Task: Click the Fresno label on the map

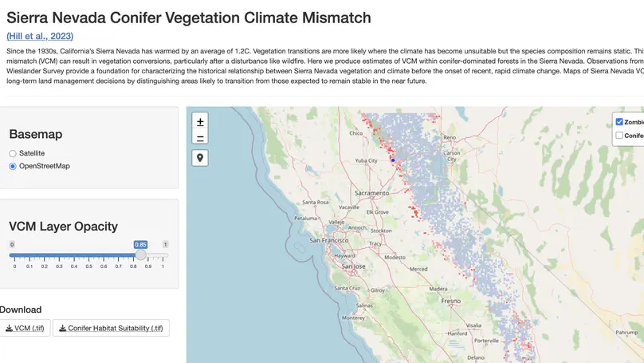Action: 450,301
